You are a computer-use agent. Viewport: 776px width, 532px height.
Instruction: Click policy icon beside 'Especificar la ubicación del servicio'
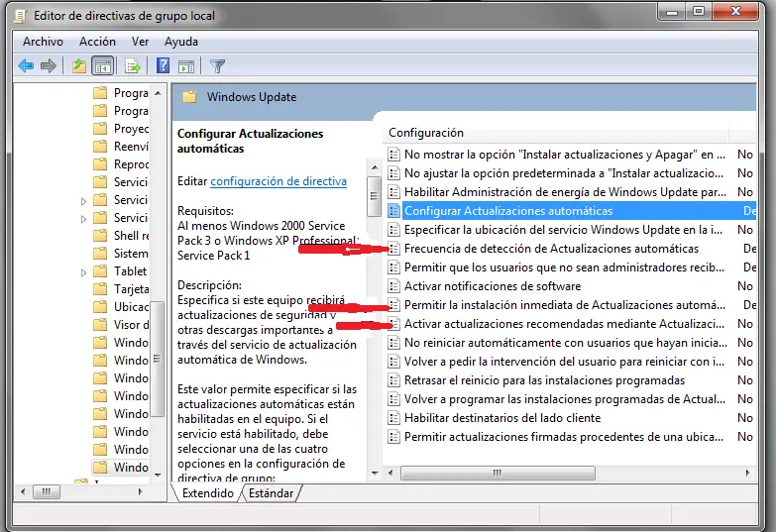[393, 230]
